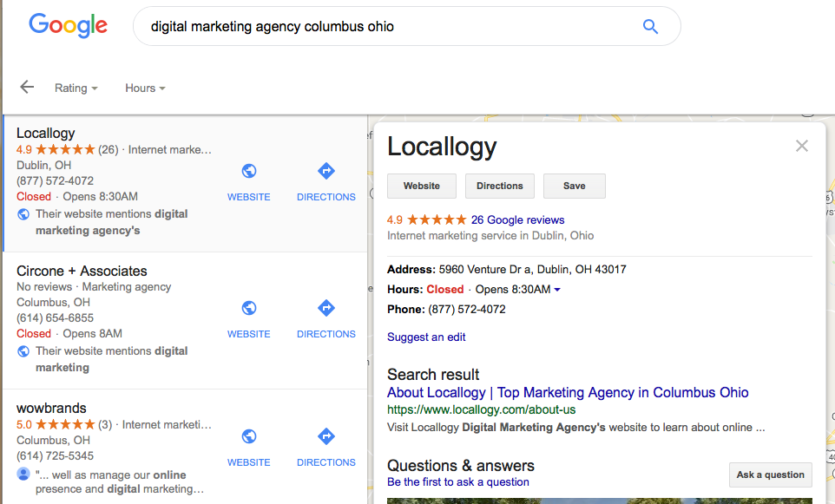The height and width of the screenshot is (504, 835).
Task: Save Locallogy with the Save button
Action: 574,186
